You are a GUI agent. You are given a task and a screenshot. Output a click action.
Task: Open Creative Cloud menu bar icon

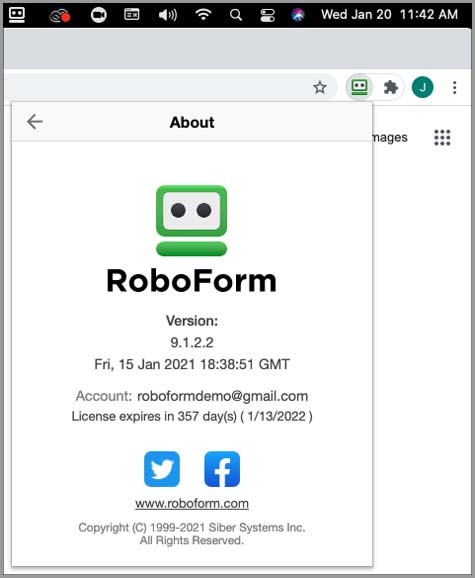tap(60, 15)
